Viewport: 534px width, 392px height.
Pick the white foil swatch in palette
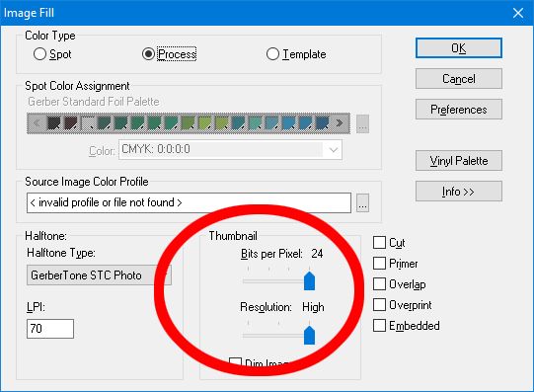click(x=88, y=123)
